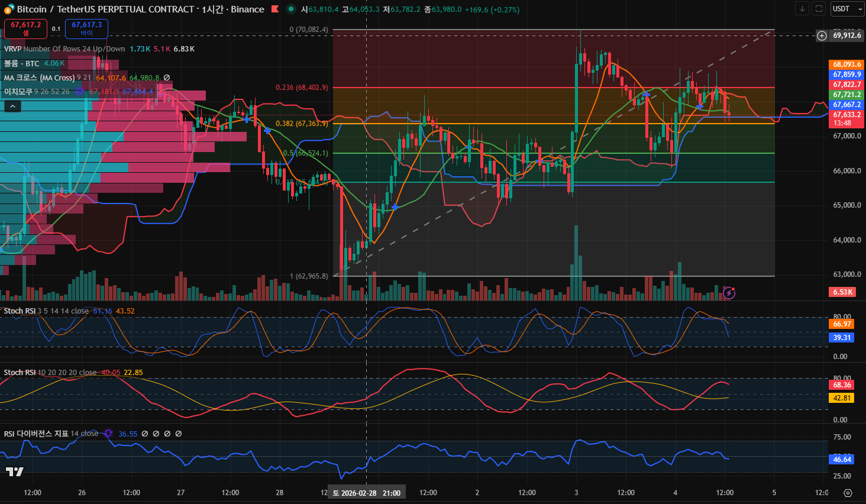Click the Bitcoin symbol logo icon
866x504 pixels.
pyautogui.click(x=9, y=9)
